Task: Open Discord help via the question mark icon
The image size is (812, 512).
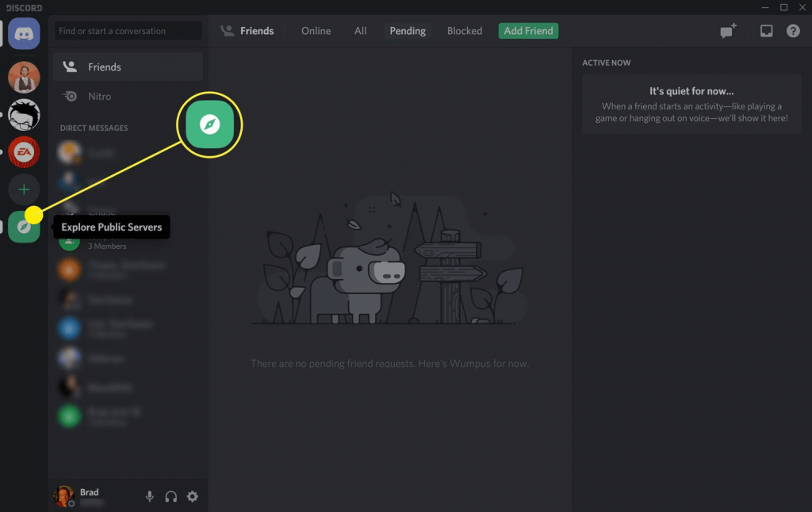Action: click(794, 30)
